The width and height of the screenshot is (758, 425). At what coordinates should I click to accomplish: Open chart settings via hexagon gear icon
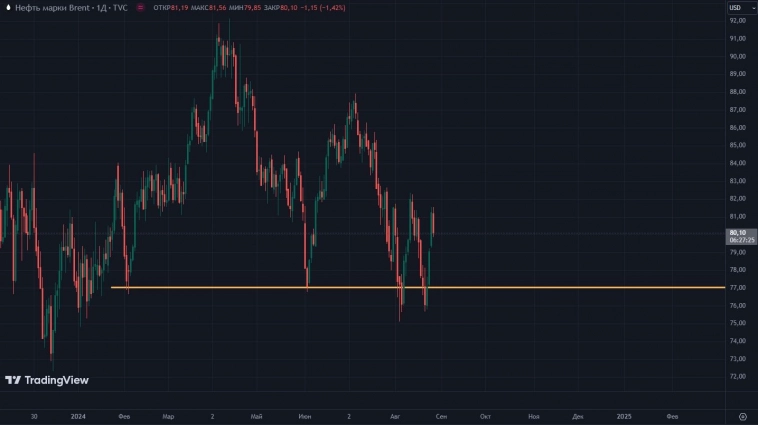743,416
